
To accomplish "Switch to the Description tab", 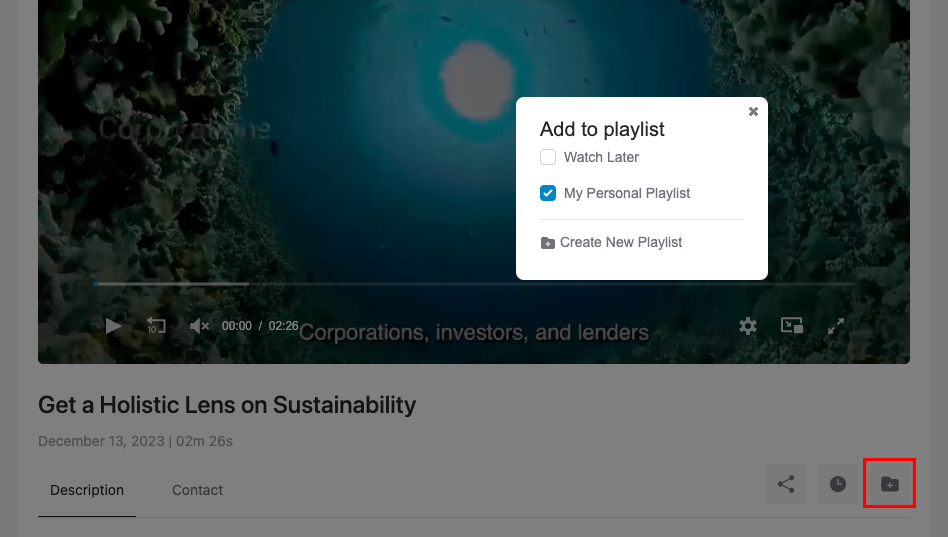I will pos(87,490).
